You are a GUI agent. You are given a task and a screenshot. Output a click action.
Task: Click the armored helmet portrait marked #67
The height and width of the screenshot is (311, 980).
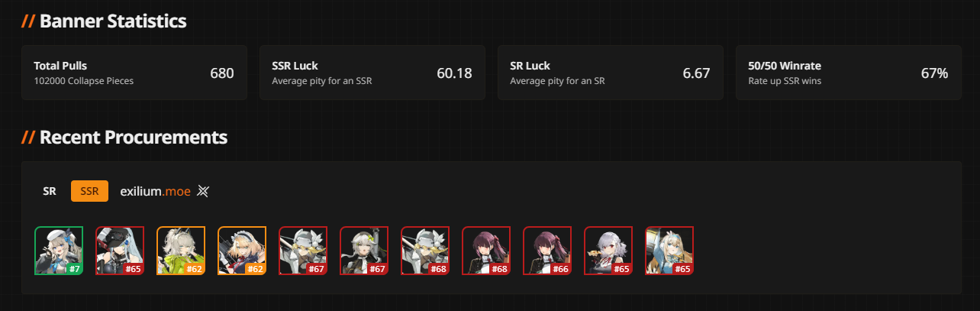tap(303, 251)
